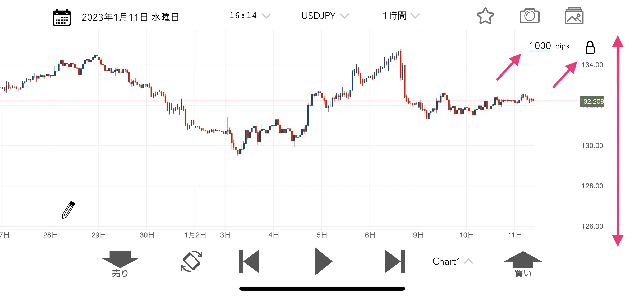Click the buy arrow labeled 買い
Viewport: 644px width, 297px height.
coord(523,264)
